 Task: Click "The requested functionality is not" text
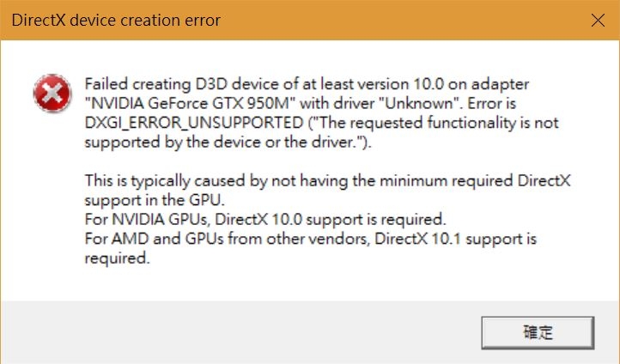point(434,123)
